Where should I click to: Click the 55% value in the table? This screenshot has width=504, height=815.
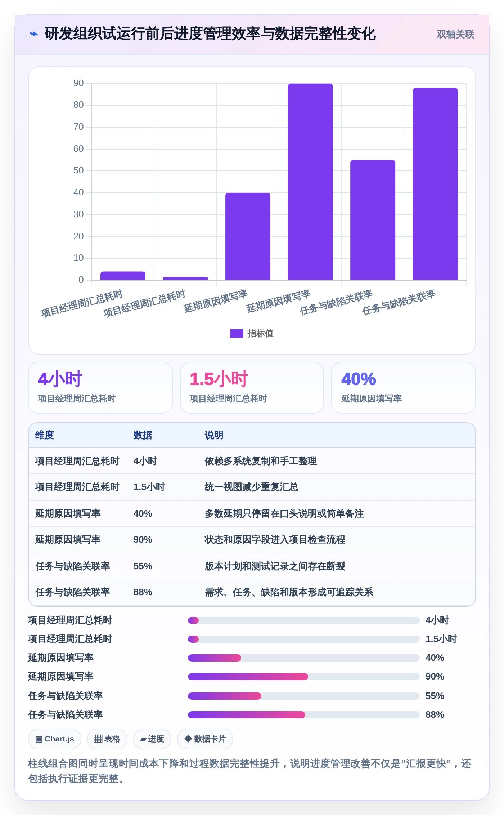pyautogui.click(x=143, y=566)
